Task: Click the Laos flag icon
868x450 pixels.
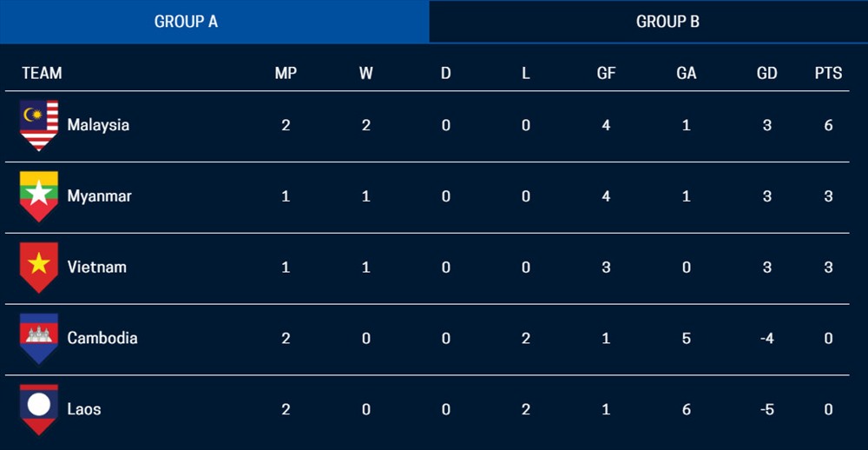Action: click(39, 409)
